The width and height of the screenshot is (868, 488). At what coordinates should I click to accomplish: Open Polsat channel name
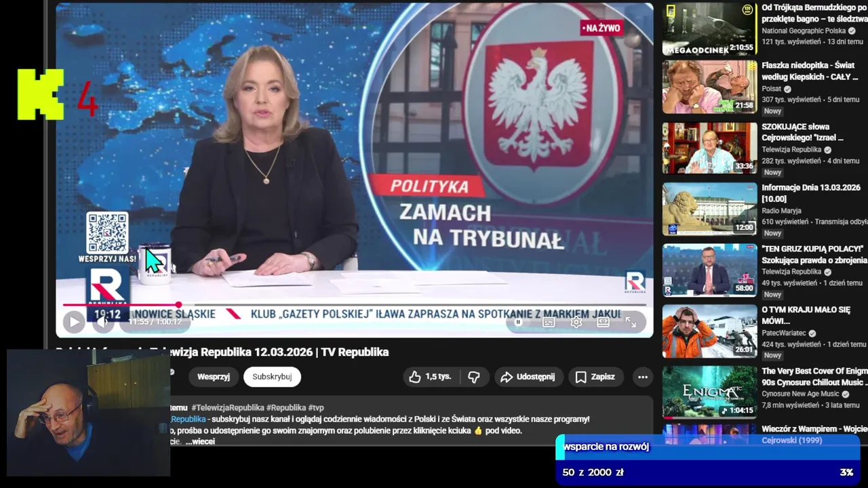click(x=772, y=89)
